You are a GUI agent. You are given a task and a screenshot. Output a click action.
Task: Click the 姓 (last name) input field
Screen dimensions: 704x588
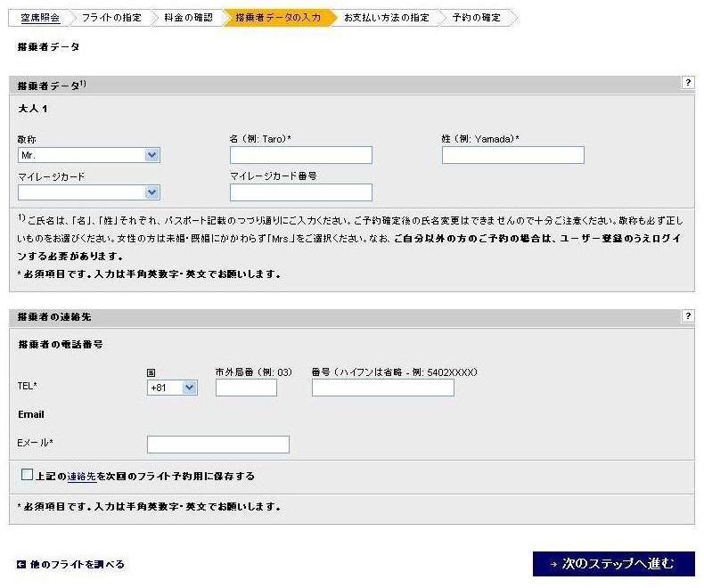point(512,155)
